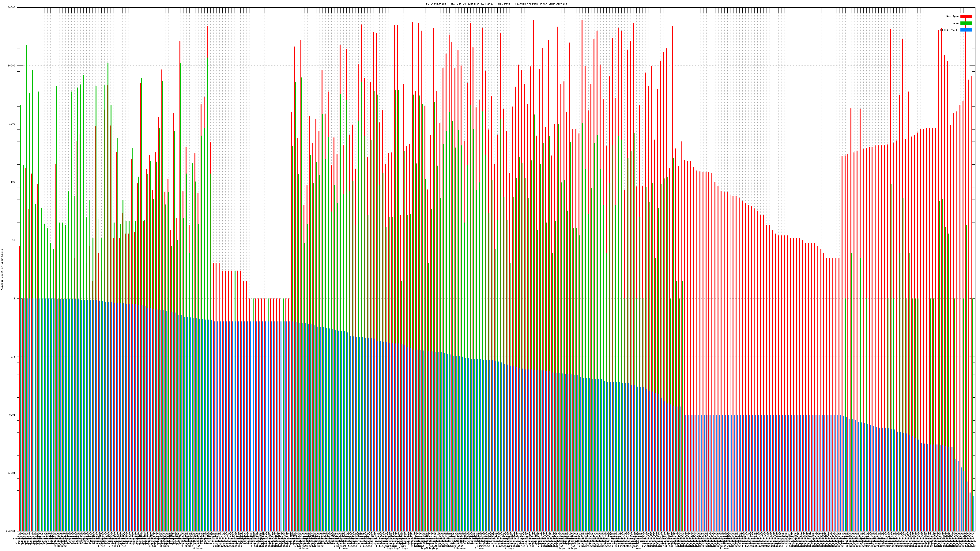Screen dimensions: 980x551
Task: Click the 1000 y-axis tick label
Action: point(13,124)
